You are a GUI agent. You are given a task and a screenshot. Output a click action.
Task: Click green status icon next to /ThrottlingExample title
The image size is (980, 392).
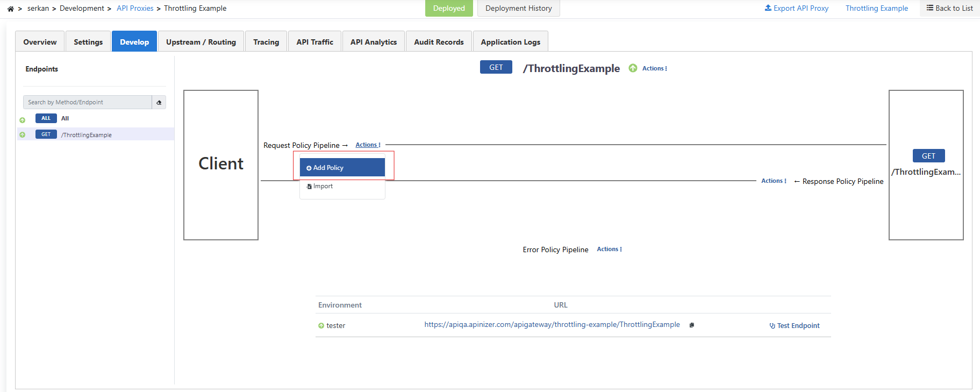pos(633,68)
